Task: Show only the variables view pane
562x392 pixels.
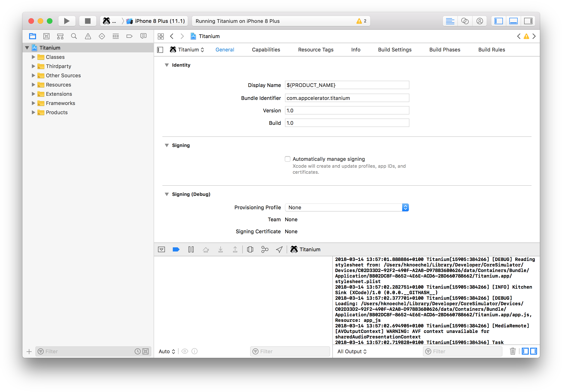Action: (x=525, y=351)
